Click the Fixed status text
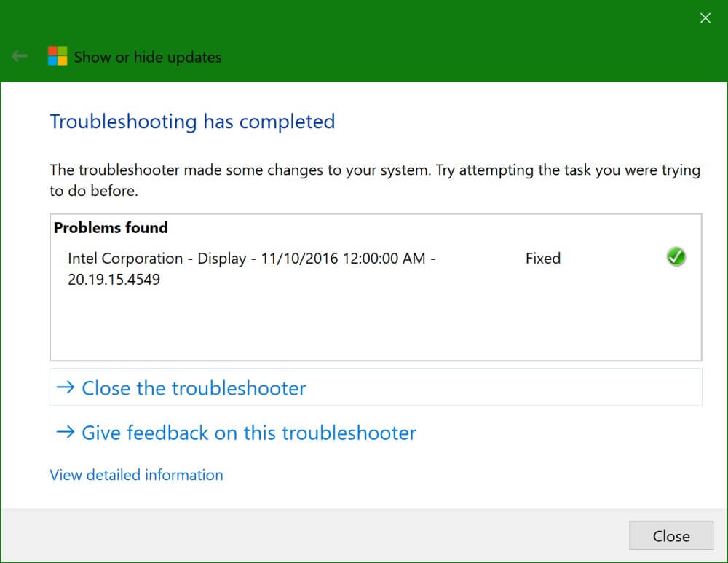728x563 pixels. 543,259
